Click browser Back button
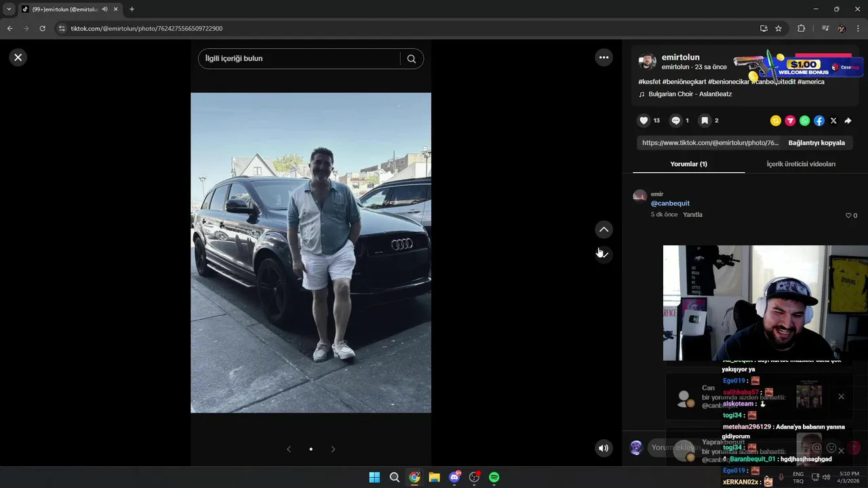The width and height of the screenshot is (868, 488). pyautogui.click(x=9, y=28)
